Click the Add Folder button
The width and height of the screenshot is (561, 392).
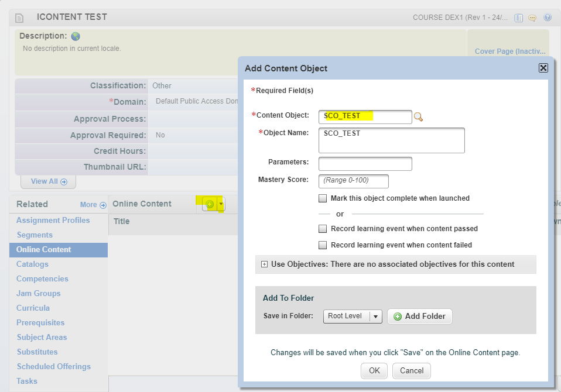point(419,317)
